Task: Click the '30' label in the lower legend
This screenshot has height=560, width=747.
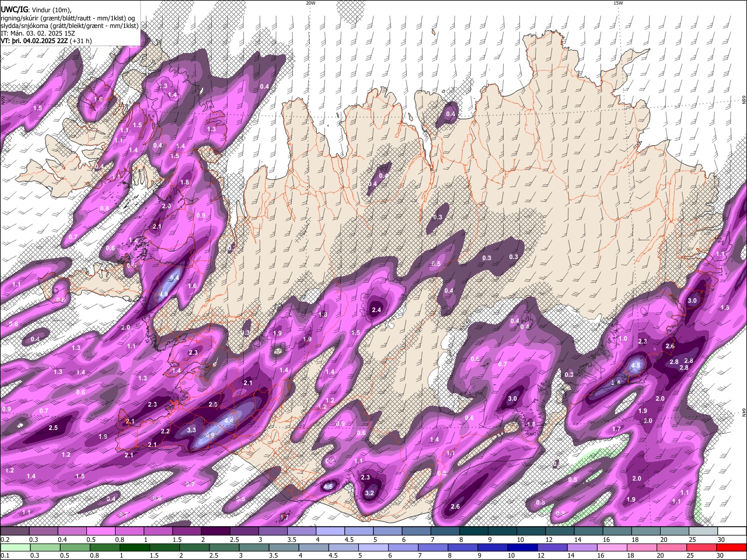Action: (721, 555)
